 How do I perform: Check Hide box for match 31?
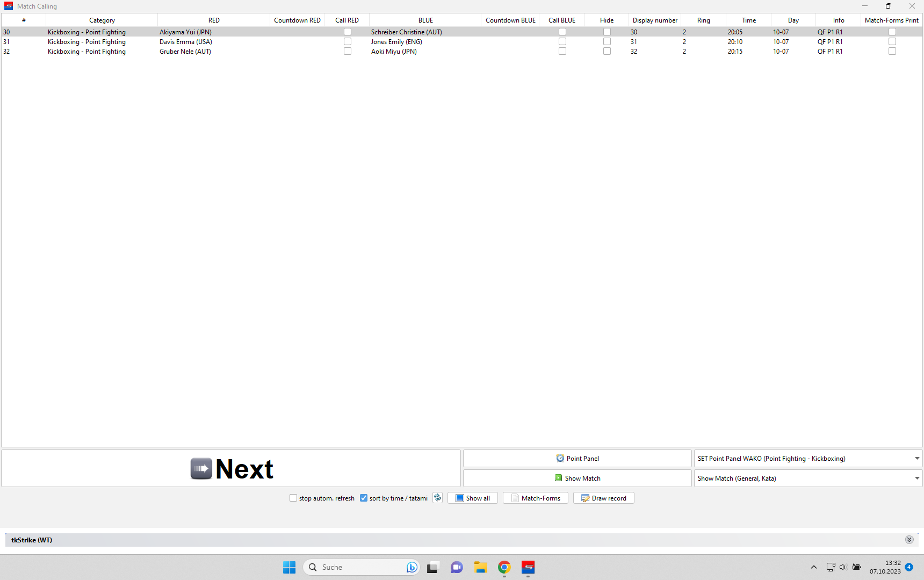click(x=607, y=42)
